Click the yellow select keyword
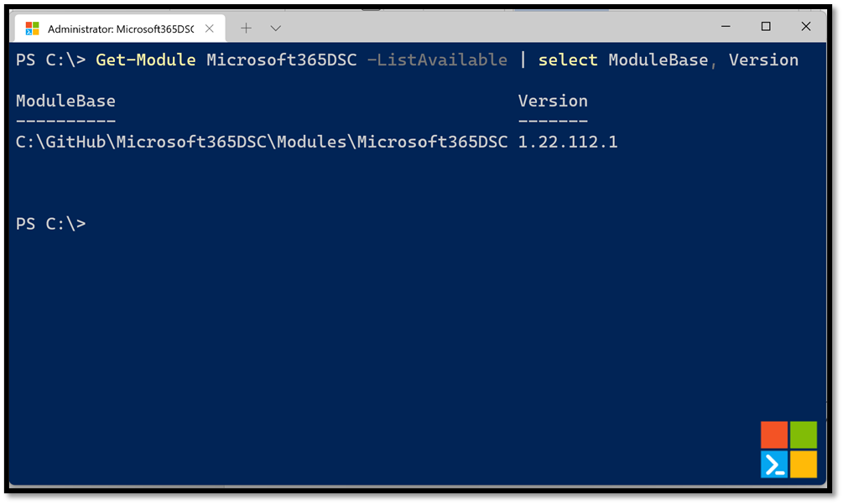The height and width of the screenshot is (504, 843). pos(568,60)
